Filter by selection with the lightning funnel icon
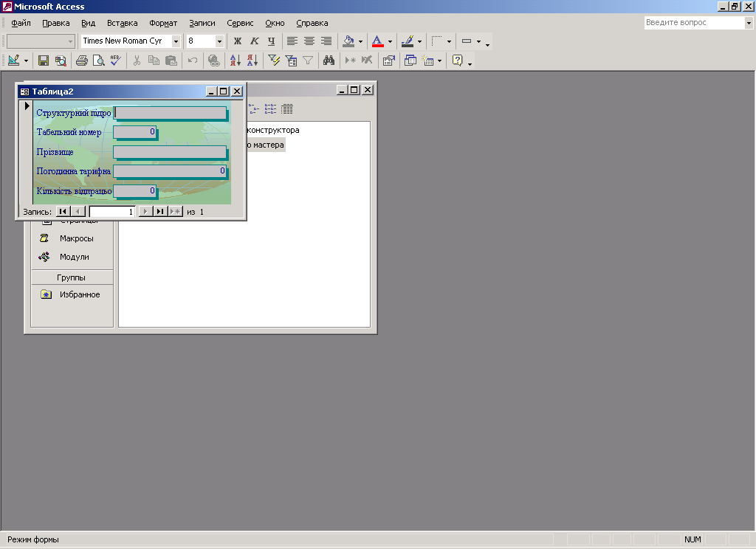Screen dimensions: 756x549 (274, 61)
